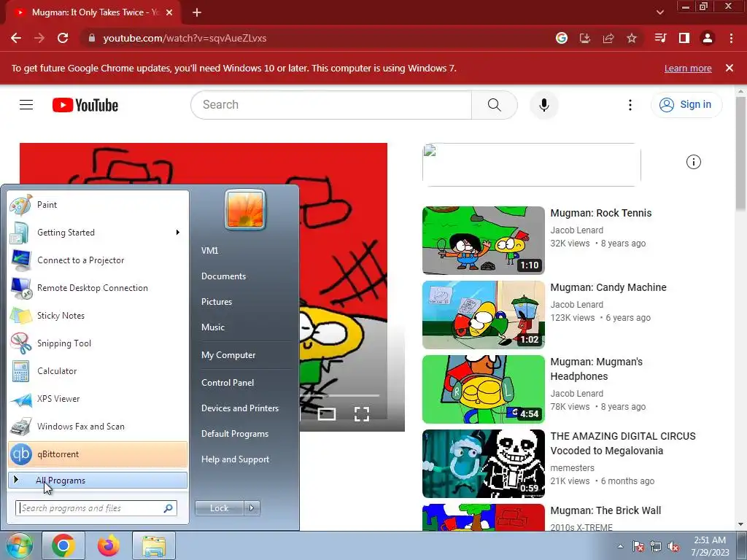Click the share page icon in the address bar
This screenshot has width=747, height=560.
608,38
